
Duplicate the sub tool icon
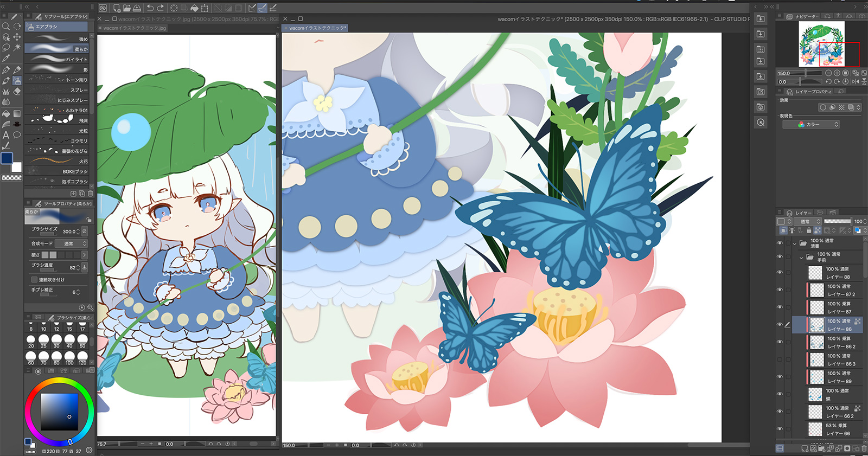82,194
